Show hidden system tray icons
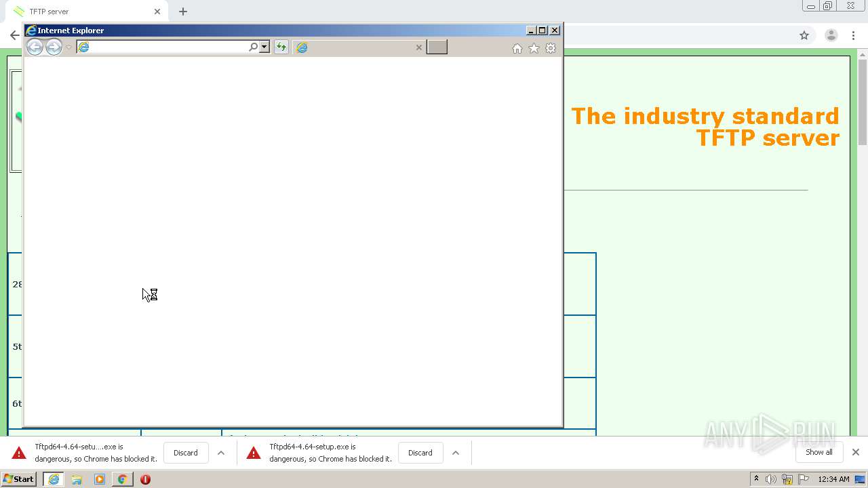 click(x=756, y=479)
